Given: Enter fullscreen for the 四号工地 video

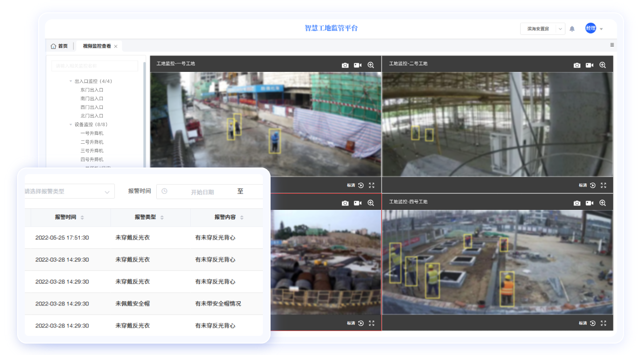Looking at the screenshot, I should tap(603, 323).
